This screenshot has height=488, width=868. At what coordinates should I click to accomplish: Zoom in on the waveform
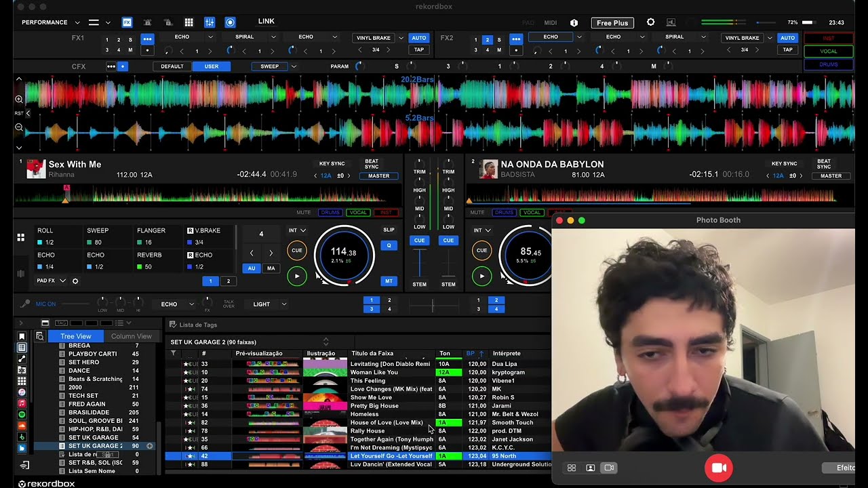19,99
